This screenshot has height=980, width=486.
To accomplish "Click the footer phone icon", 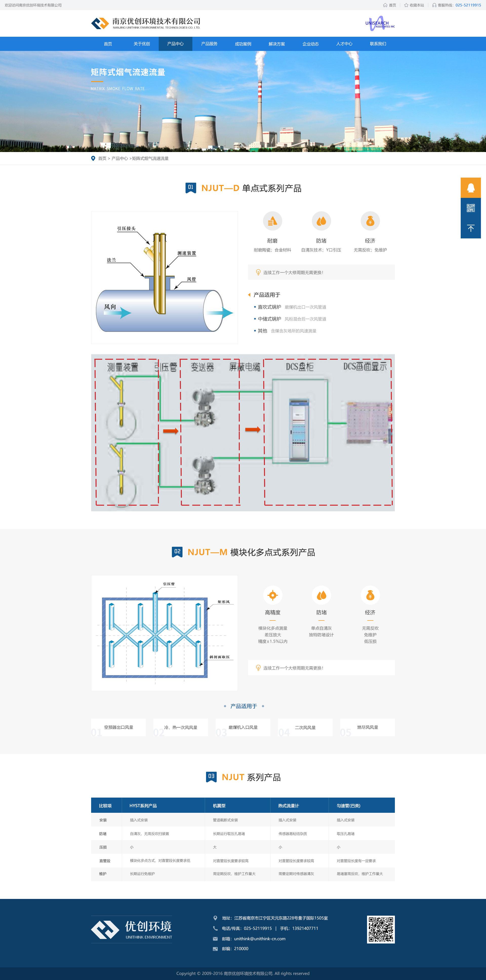I will tap(215, 928).
